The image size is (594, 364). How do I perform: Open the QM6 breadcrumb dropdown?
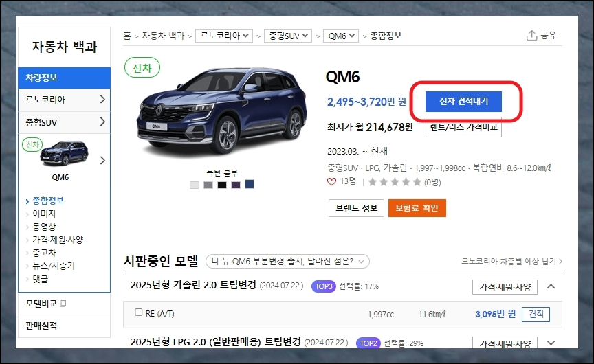(x=340, y=36)
